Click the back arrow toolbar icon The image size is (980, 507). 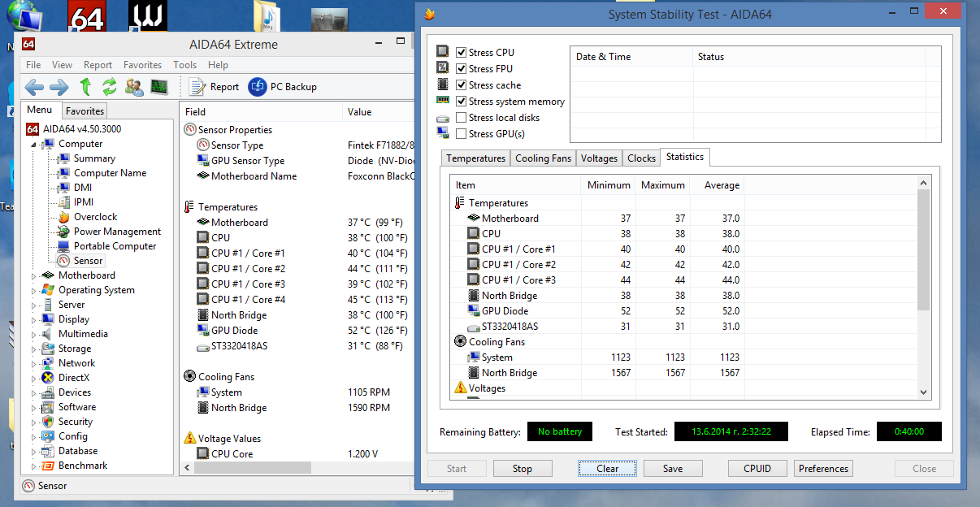pyautogui.click(x=34, y=87)
